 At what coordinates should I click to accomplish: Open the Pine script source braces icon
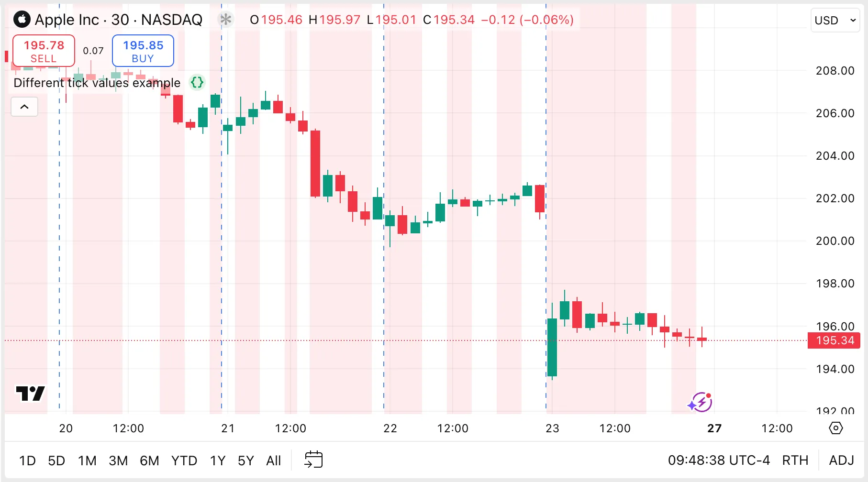(197, 83)
